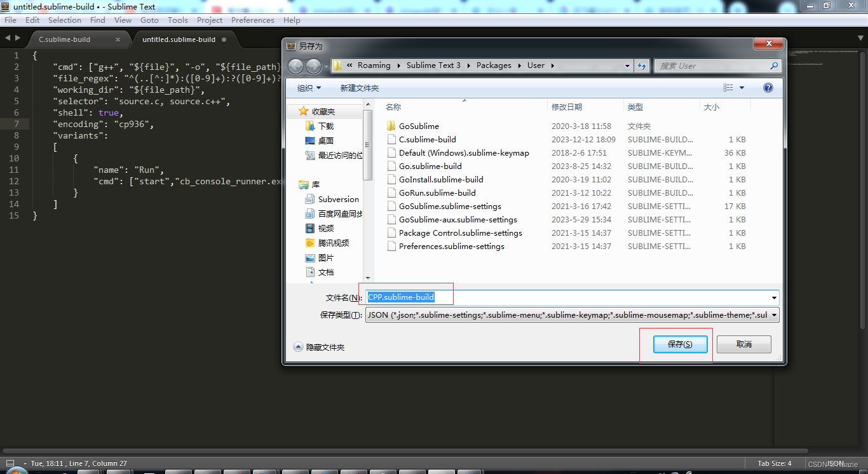Open 桌面 in the favorites pane
Image resolution: width=868 pixels, height=474 pixels.
pyautogui.click(x=326, y=140)
